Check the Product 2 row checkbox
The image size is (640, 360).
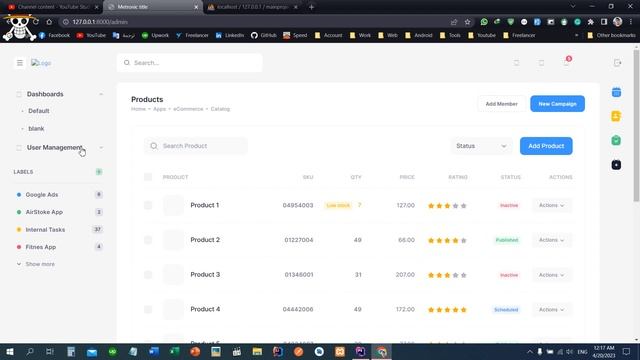148,240
